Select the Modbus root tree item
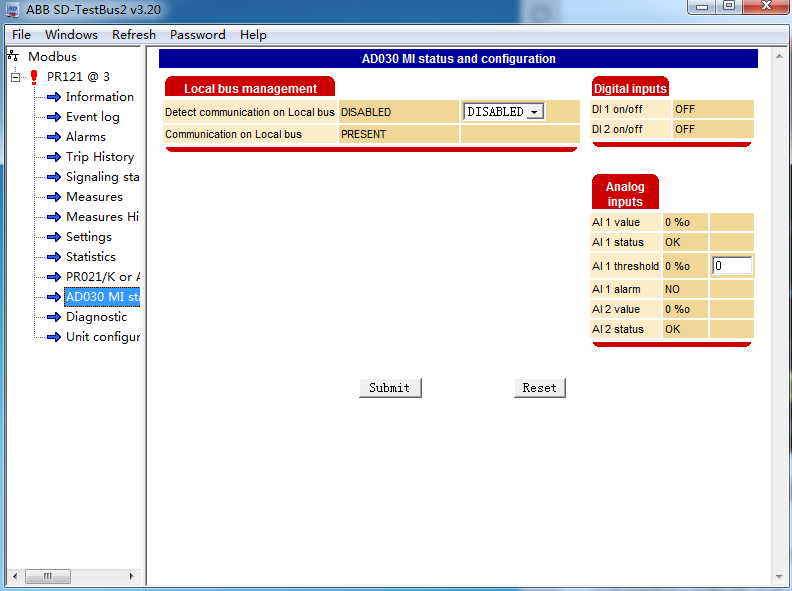792x591 pixels. click(53, 57)
